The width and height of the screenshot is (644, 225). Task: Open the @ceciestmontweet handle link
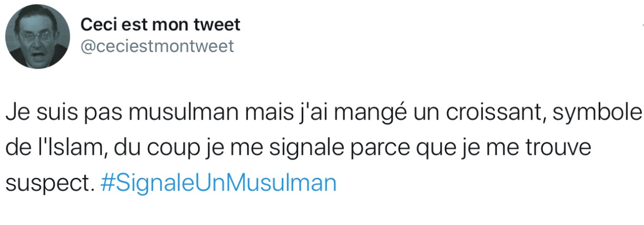pyautogui.click(x=157, y=47)
